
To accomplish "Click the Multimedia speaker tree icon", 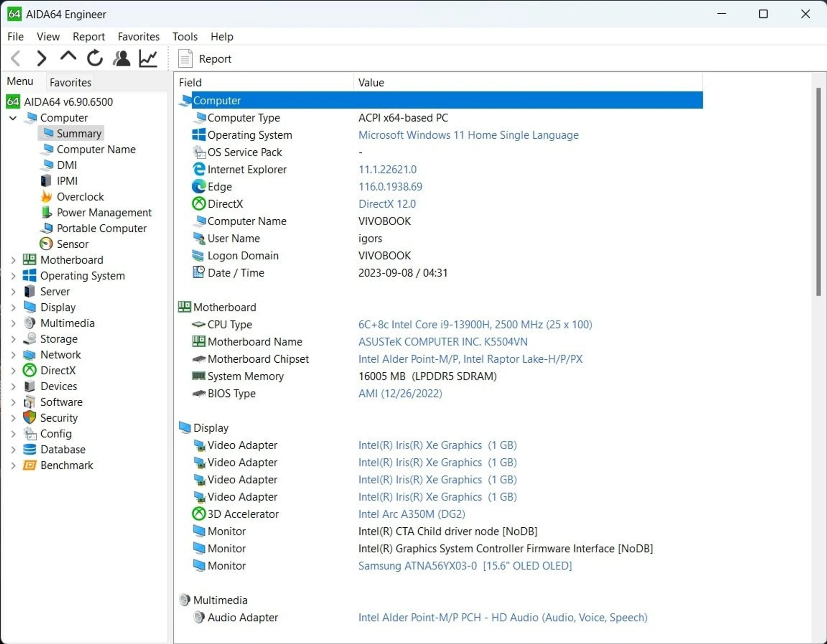I will coord(29,323).
